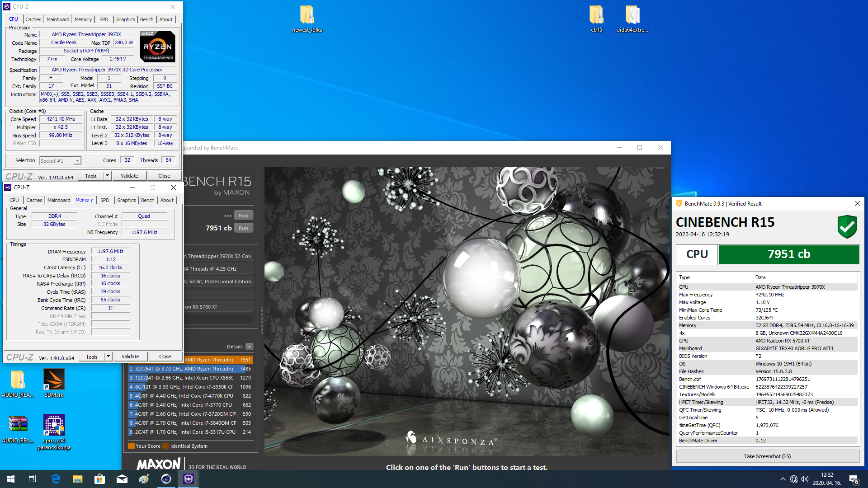Open the Mail app from the taskbar
868x488 pixels.
click(x=122, y=479)
